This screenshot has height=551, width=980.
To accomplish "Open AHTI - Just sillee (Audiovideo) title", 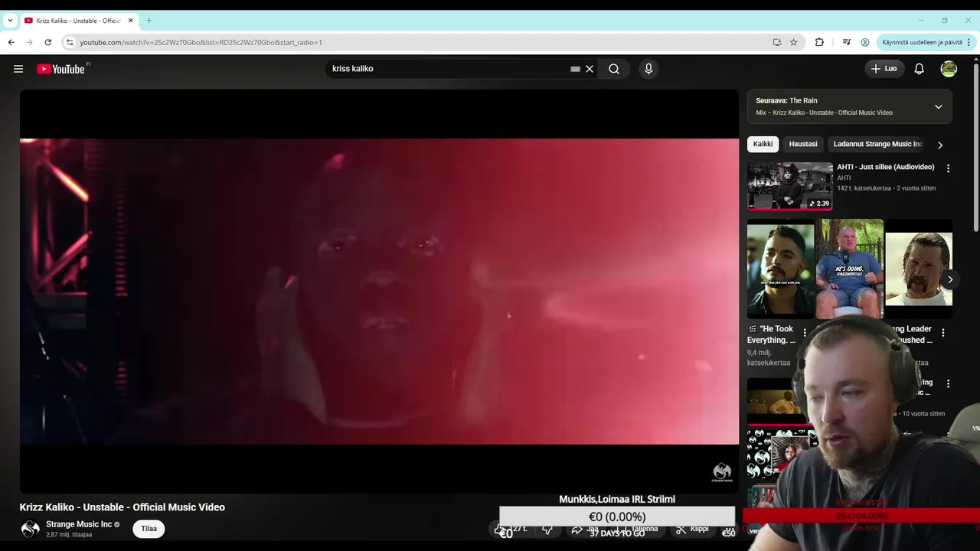I will 885,167.
